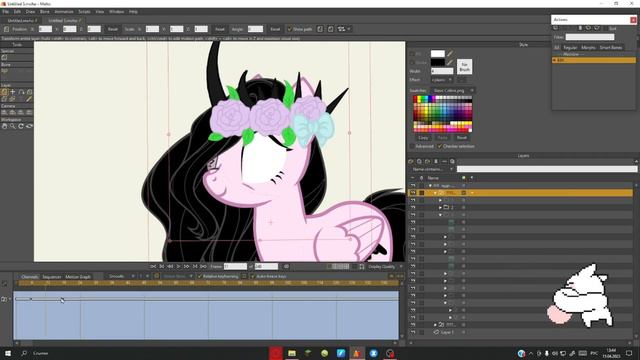The image size is (640, 360).
Task: Click the white Fill color swatch
Action: (438, 54)
